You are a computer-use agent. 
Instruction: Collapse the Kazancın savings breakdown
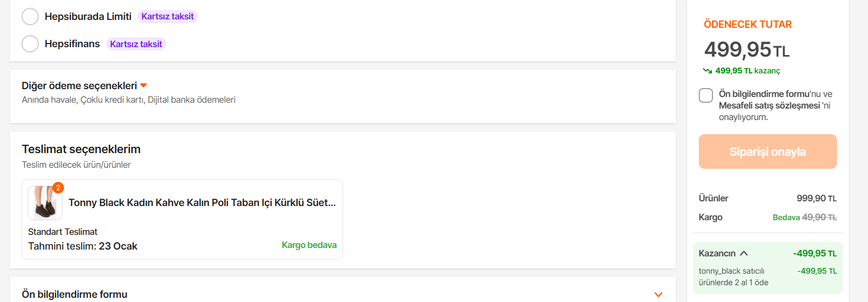click(744, 254)
